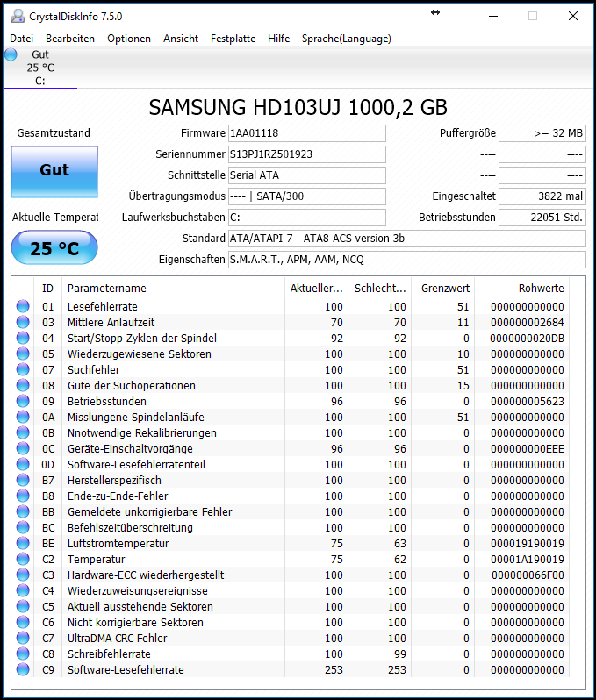Viewport: 596px width, 700px height.
Task: Click the blue status orb beside Gut drive tab
Action: click(x=11, y=54)
